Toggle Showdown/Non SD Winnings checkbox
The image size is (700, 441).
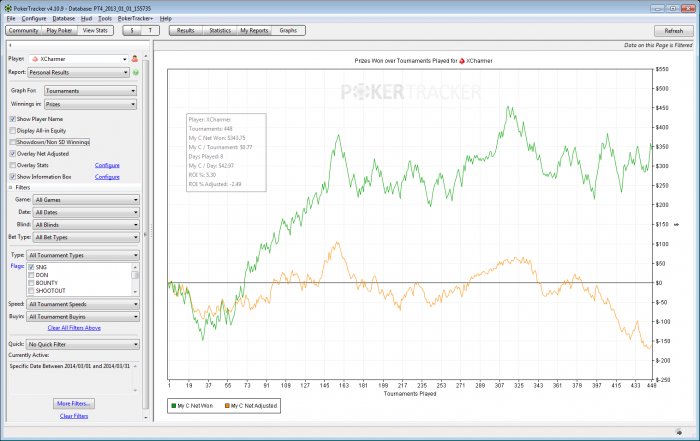tap(12, 142)
